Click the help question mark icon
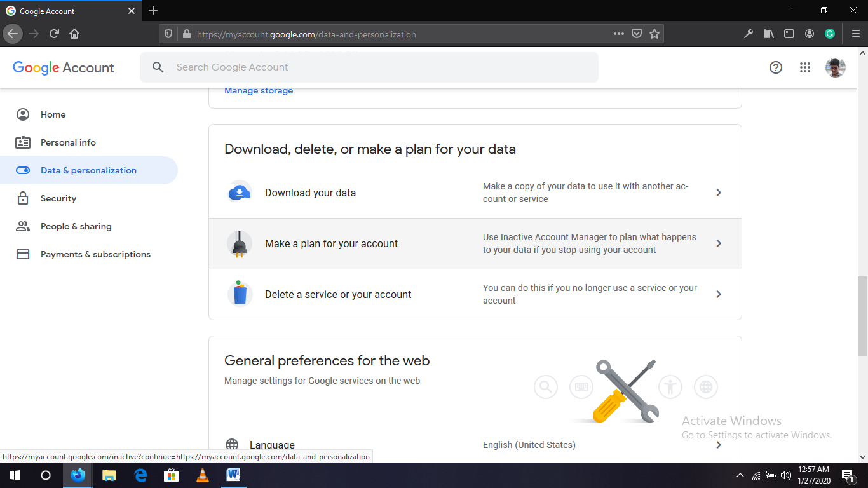Screen dimensions: 868x488 (776, 67)
